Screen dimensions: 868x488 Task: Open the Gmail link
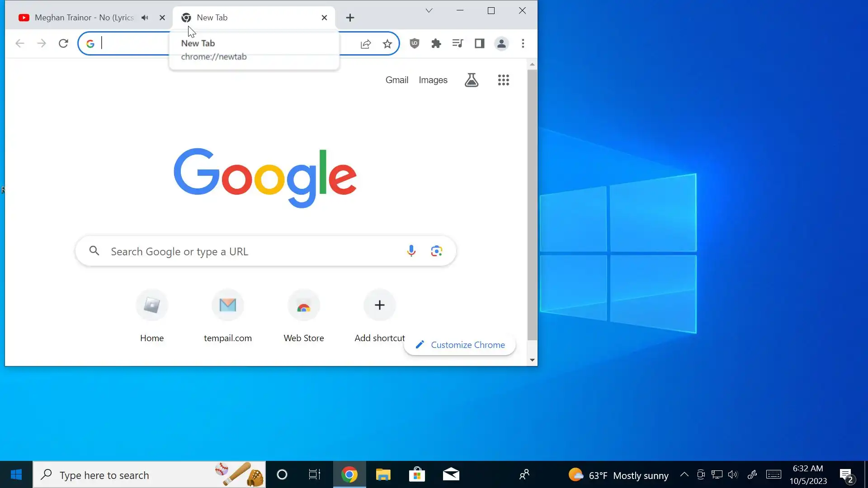tap(396, 80)
